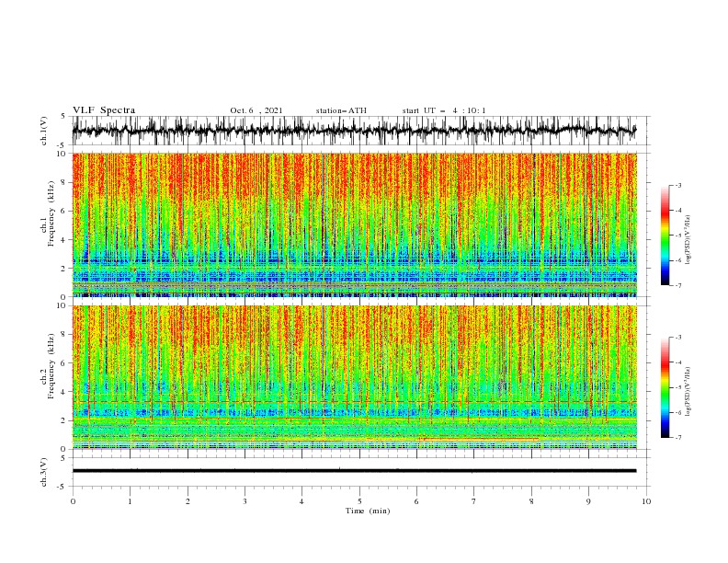Click the horizontal red line in ch.2 spectrogram
This screenshot has width=728, height=563.
[x=354, y=401]
